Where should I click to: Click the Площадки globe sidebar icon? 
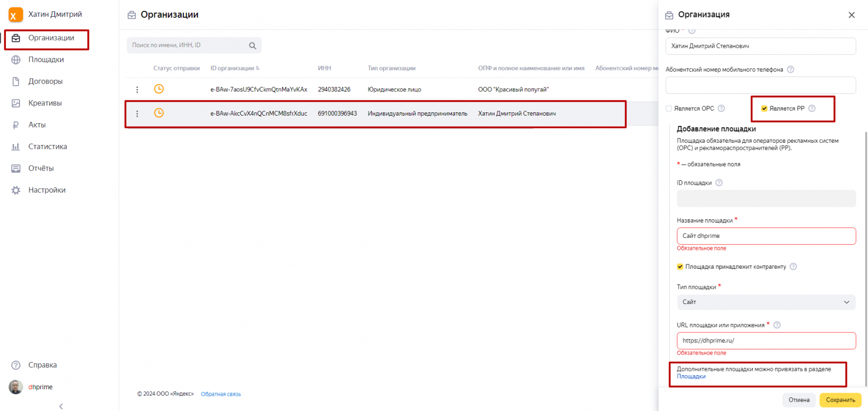(x=16, y=60)
